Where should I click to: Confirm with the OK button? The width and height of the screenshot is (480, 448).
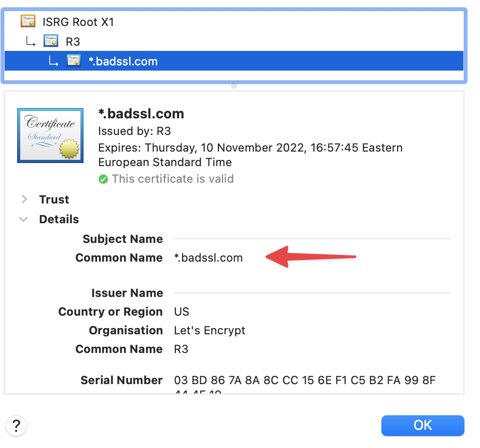[x=422, y=425]
